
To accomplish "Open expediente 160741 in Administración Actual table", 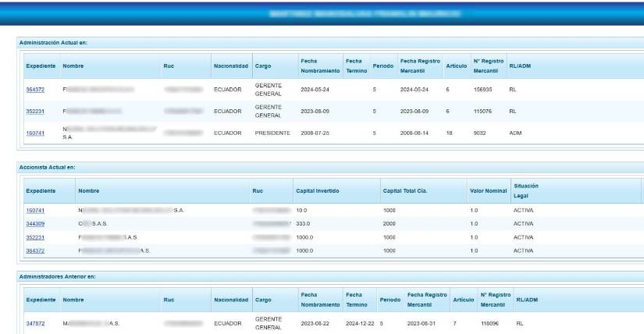I will [35, 133].
